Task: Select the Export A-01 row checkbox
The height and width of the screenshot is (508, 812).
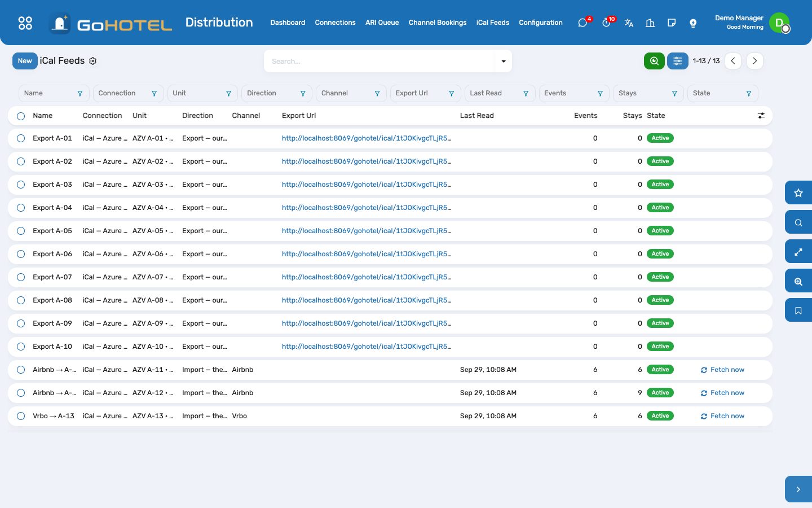Action: 21,138
